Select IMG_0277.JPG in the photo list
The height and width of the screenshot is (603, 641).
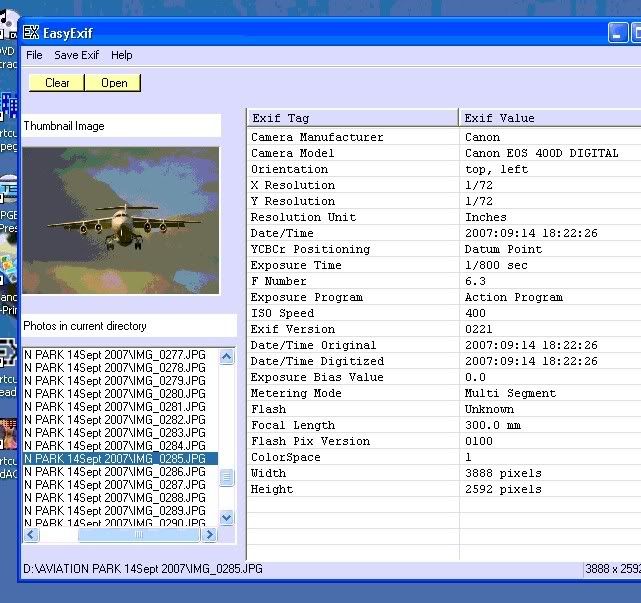pyautogui.click(x=114, y=354)
